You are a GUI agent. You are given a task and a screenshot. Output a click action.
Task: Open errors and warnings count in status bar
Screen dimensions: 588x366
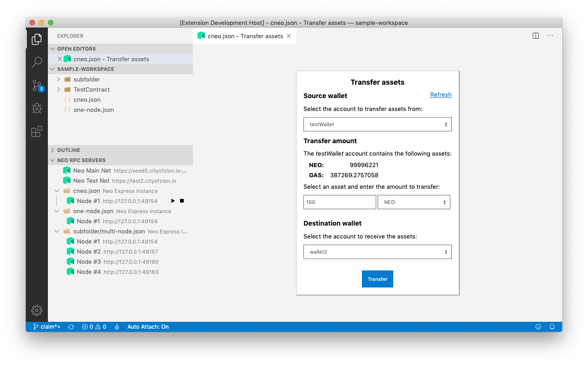pos(94,327)
